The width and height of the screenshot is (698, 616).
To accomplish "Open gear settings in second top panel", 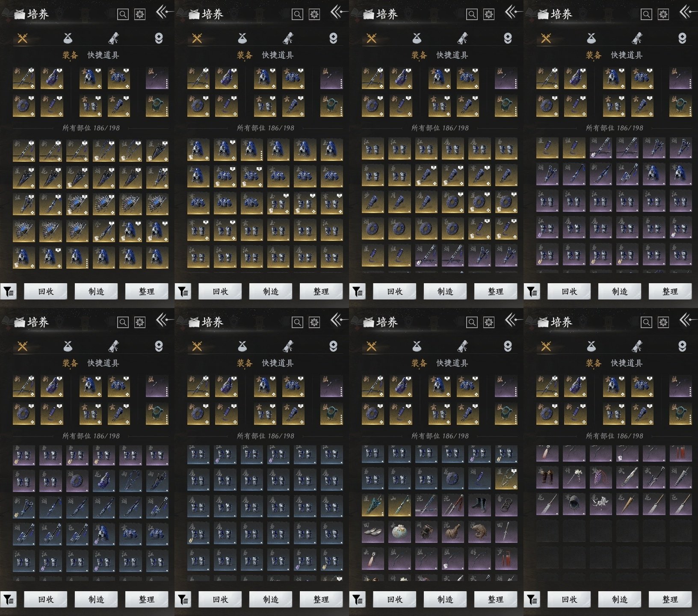I will click(x=314, y=15).
